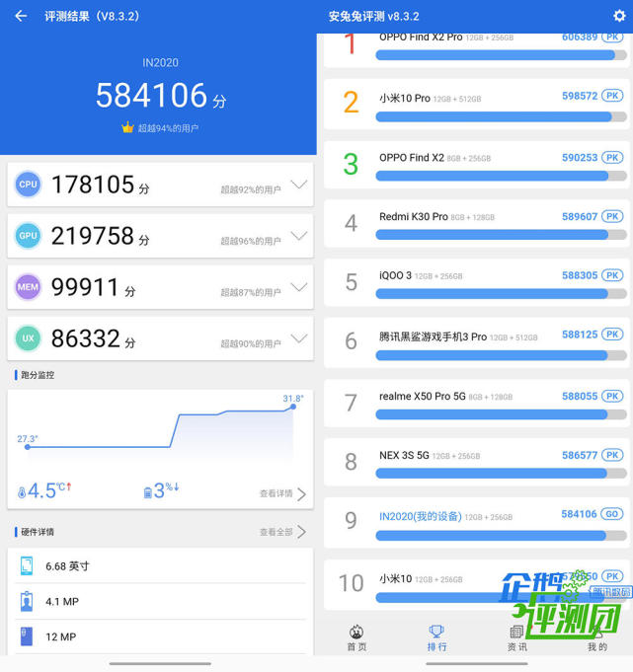Tap 4.1 MP hardware row
Screen dimensions: 633x672
tap(160, 601)
